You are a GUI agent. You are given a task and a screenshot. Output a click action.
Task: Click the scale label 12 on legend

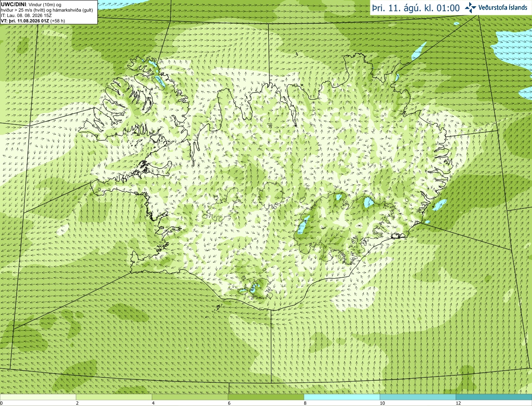tap(458, 403)
